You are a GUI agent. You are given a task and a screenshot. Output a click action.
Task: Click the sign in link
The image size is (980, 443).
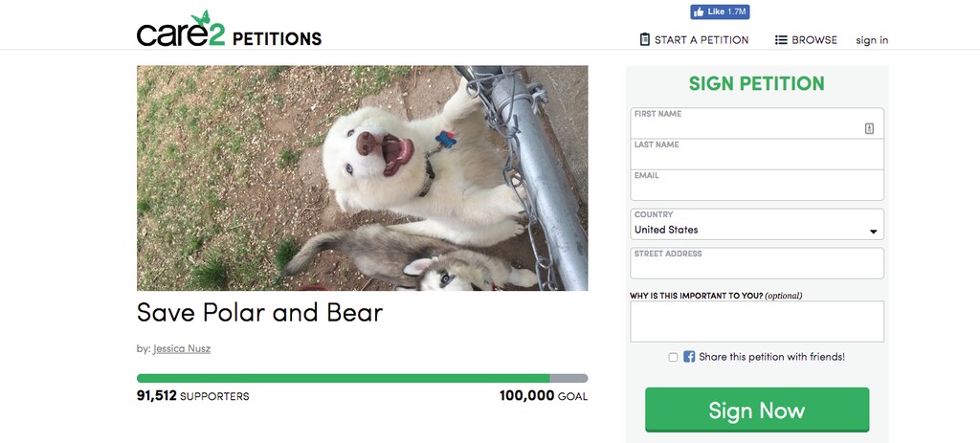872,40
